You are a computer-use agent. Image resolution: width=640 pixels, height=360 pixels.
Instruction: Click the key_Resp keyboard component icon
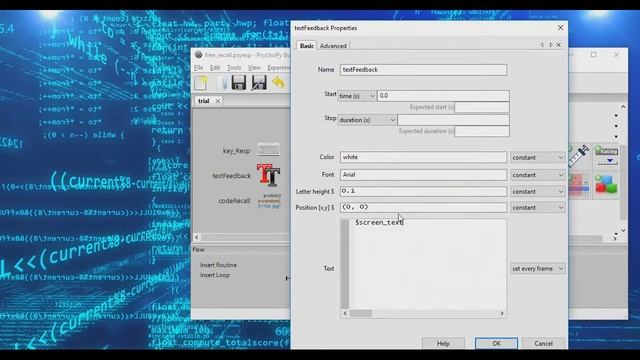click(x=268, y=150)
